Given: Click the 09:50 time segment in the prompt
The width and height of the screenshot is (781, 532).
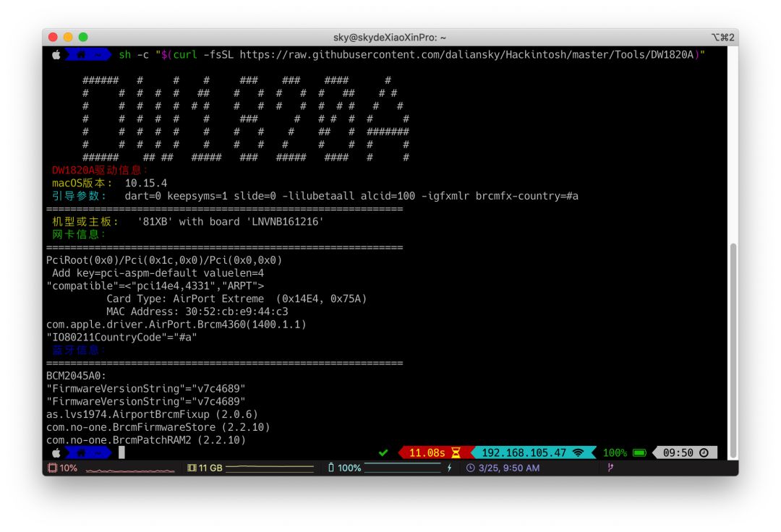Looking at the screenshot, I should pyautogui.click(x=678, y=452).
